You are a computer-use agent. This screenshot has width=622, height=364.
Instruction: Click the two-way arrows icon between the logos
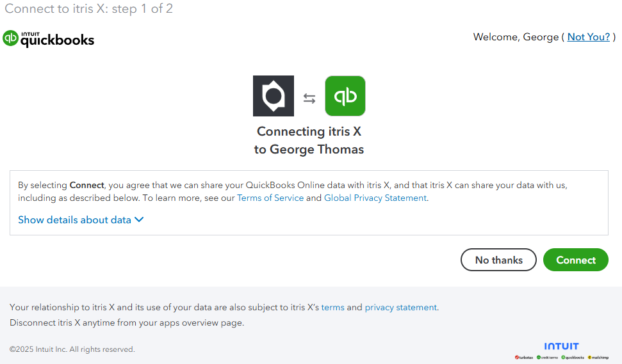pos(309,99)
